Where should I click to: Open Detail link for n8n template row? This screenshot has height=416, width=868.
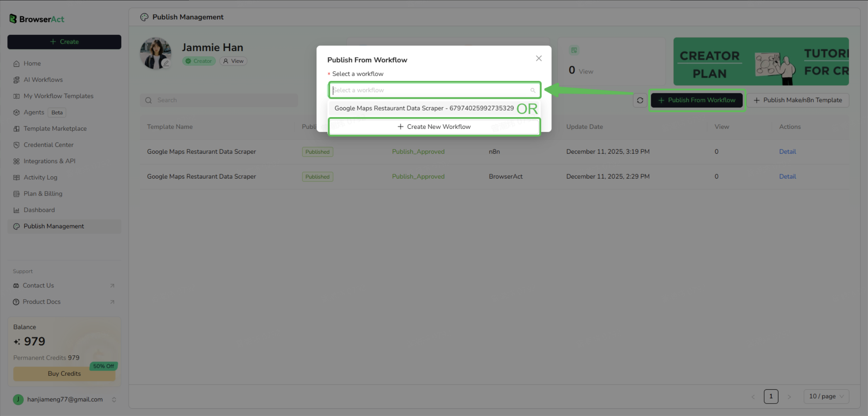click(x=787, y=151)
